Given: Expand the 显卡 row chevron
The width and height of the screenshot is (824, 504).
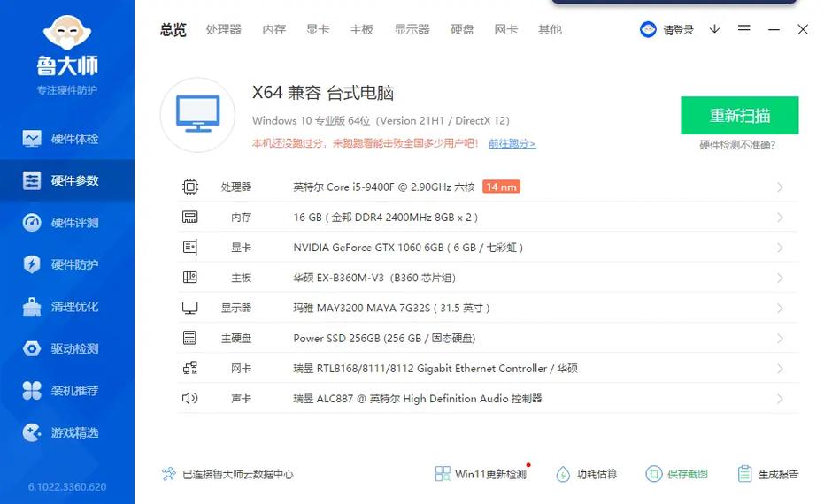Looking at the screenshot, I should pyautogui.click(x=780, y=248).
